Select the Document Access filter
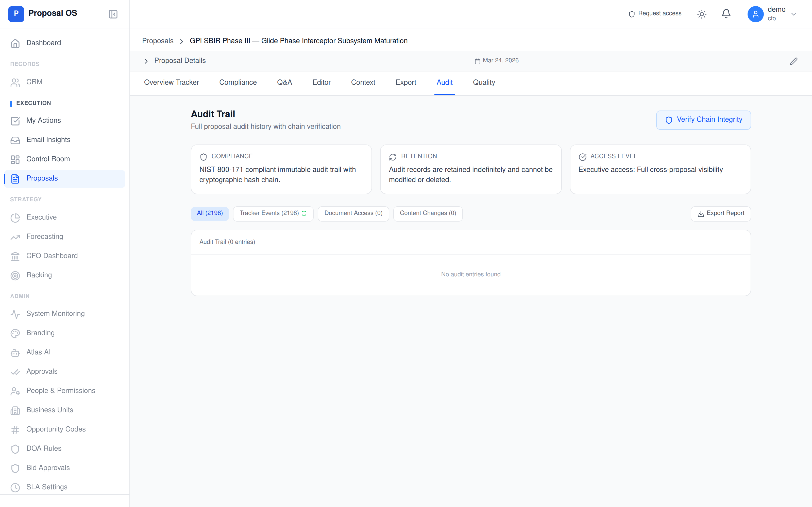This screenshot has width=812, height=507. click(x=353, y=213)
